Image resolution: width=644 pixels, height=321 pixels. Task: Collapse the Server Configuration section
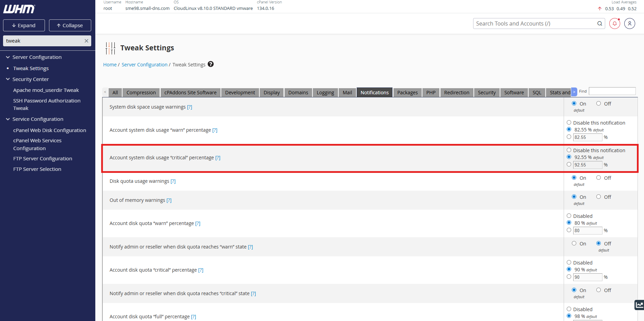point(8,57)
